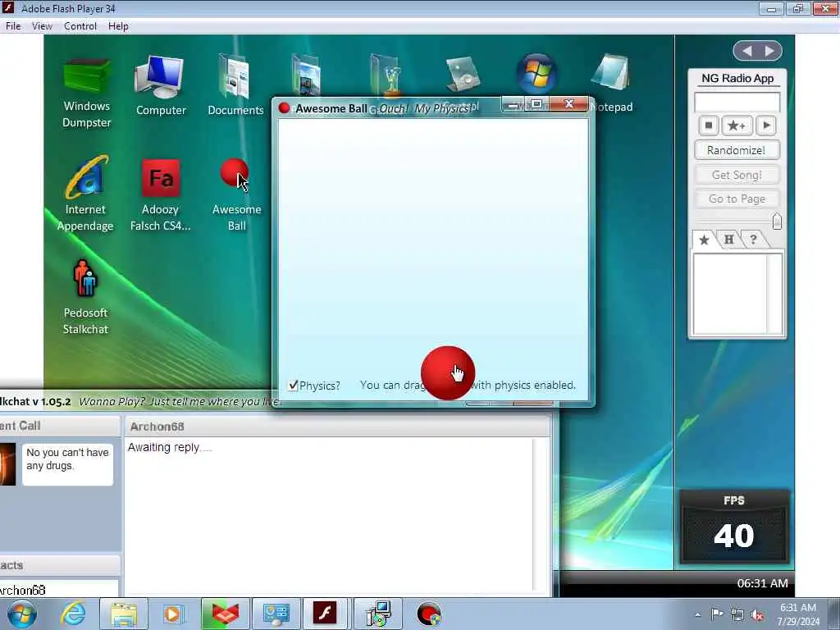Open File Explorer from taskbar
This screenshot has height=630, width=840.
[x=124, y=614]
